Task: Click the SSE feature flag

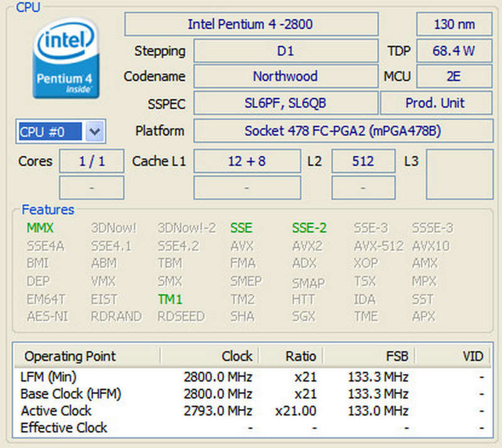Action: point(242,228)
